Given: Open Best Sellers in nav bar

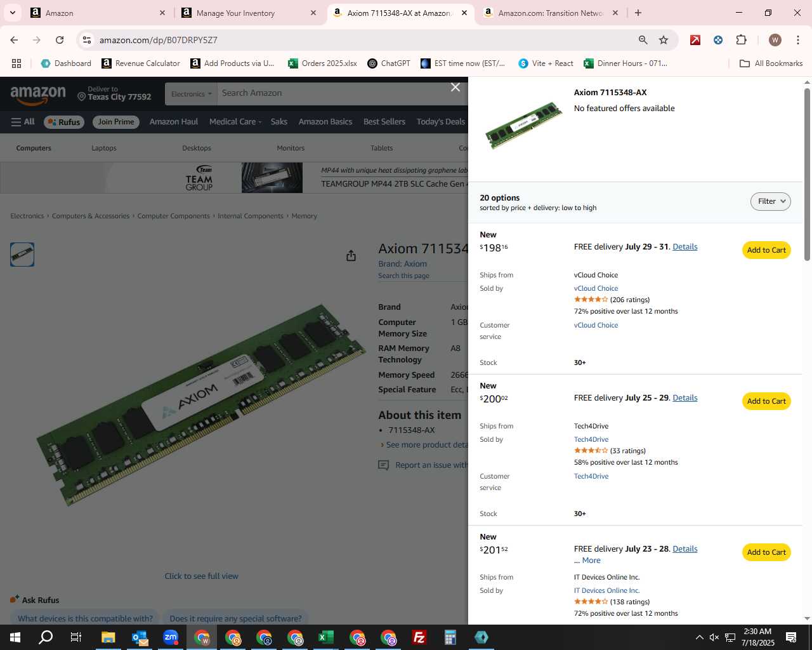Looking at the screenshot, I should [384, 122].
